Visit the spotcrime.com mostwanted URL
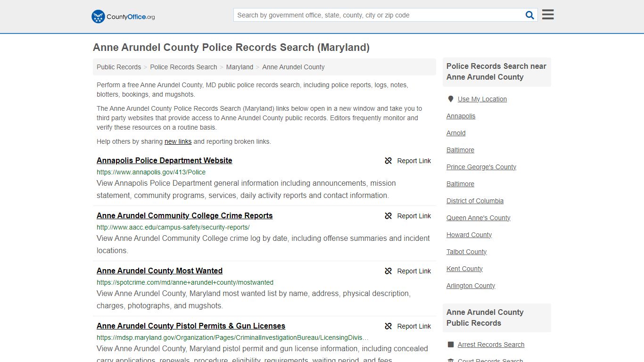The height and width of the screenshot is (362, 644). coord(185,282)
